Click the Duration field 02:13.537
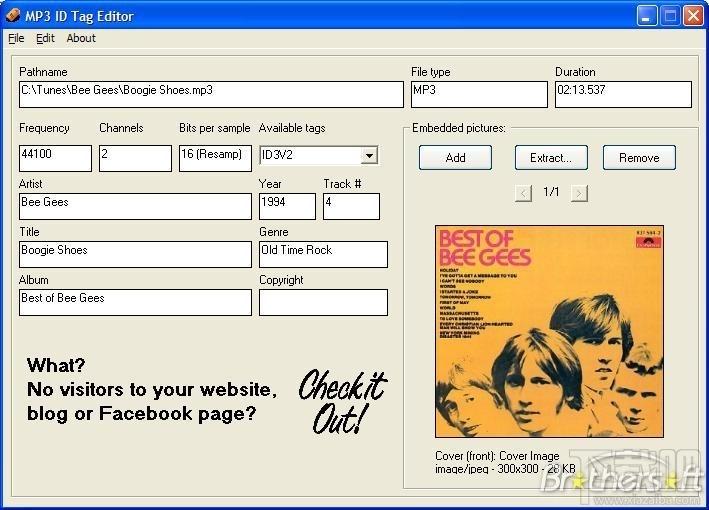This screenshot has height=510, width=709. click(623, 94)
